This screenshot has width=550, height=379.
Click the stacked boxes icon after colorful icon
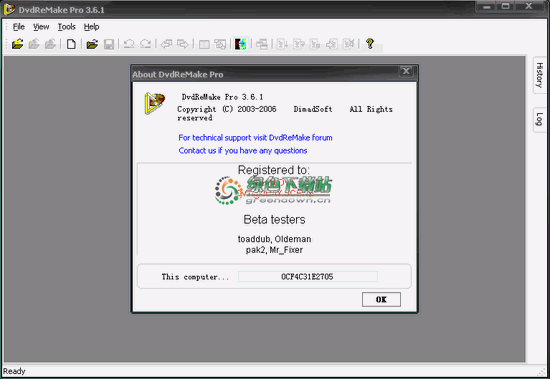coord(262,44)
